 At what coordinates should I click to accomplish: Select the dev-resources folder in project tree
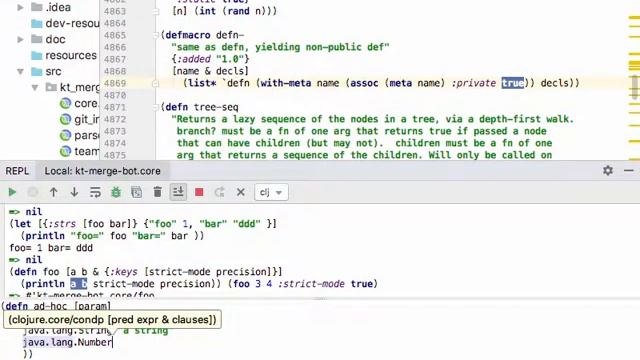(x=72, y=23)
